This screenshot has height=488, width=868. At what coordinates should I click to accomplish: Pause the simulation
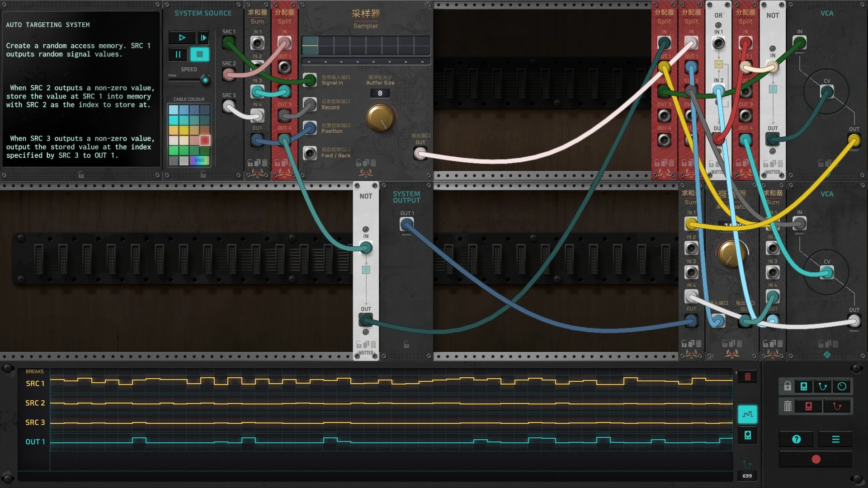pyautogui.click(x=178, y=55)
